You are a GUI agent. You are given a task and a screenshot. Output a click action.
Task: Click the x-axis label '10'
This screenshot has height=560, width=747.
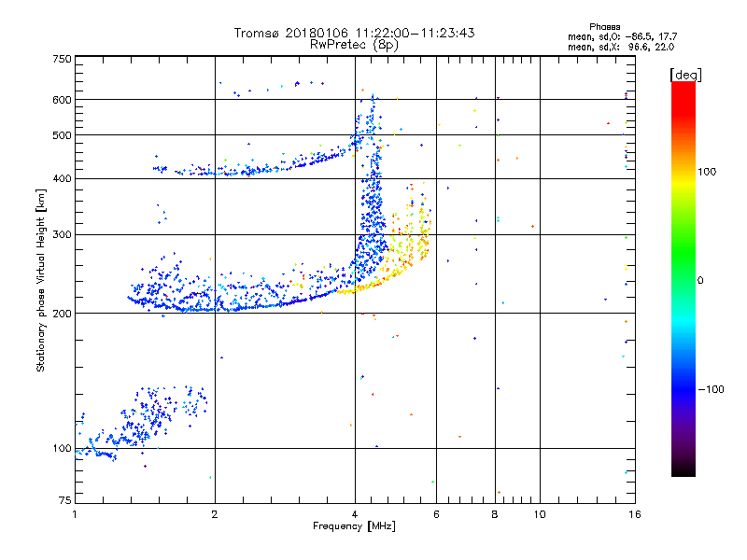click(540, 514)
